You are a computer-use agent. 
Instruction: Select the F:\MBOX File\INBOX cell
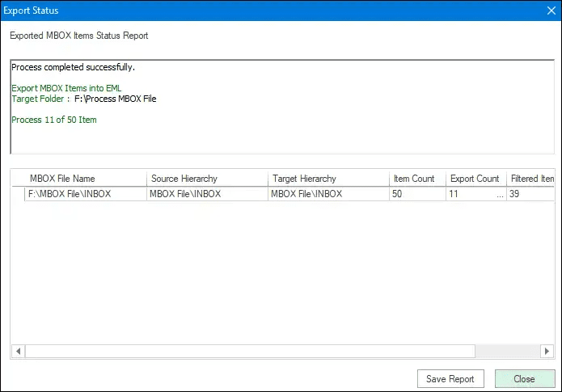(86, 194)
